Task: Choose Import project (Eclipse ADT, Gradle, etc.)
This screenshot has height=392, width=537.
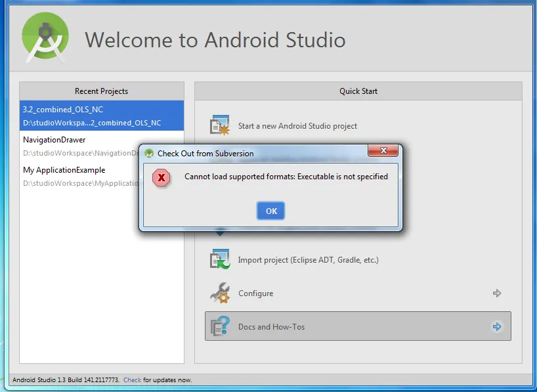Action: pos(309,260)
